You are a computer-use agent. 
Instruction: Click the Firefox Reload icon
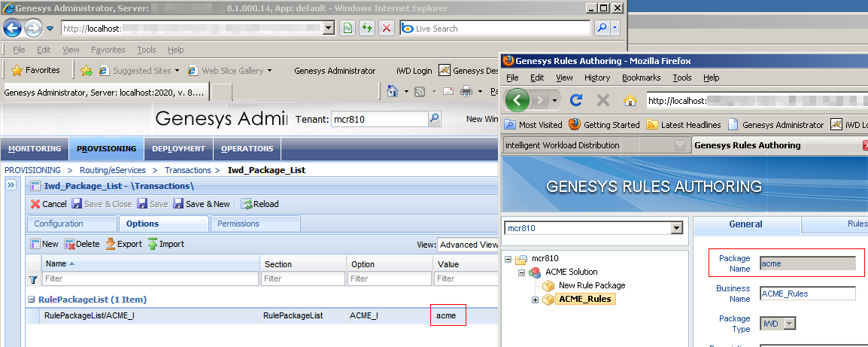[x=576, y=100]
